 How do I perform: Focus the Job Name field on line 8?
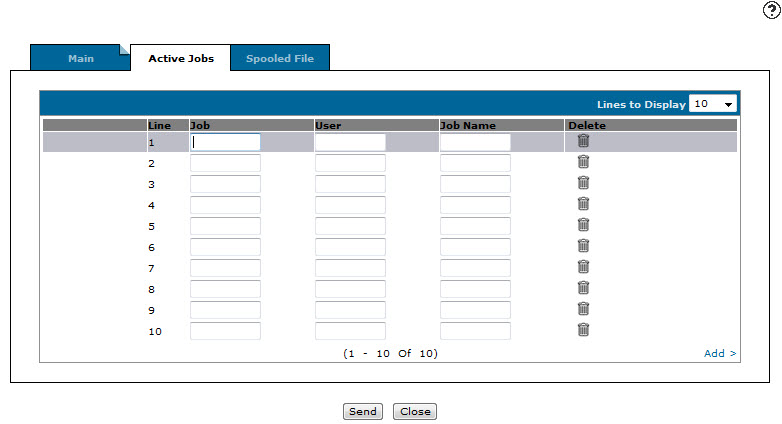pos(475,289)
